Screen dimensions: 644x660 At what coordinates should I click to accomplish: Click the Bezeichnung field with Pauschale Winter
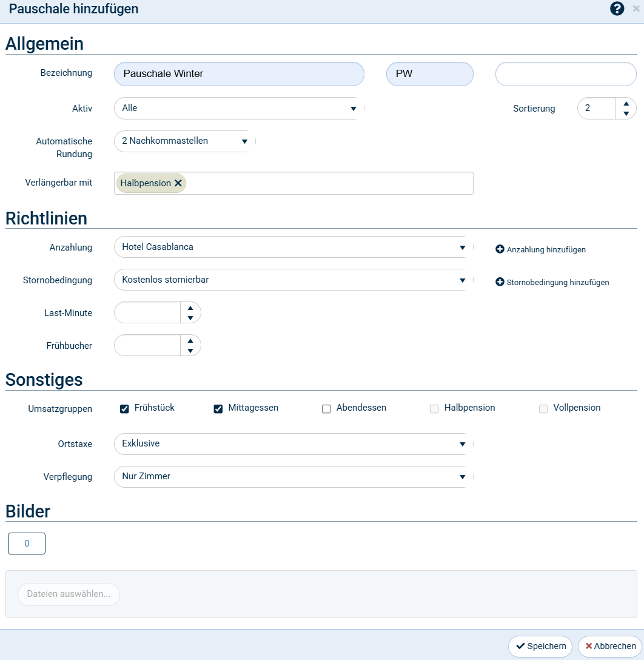click(239, 74)
